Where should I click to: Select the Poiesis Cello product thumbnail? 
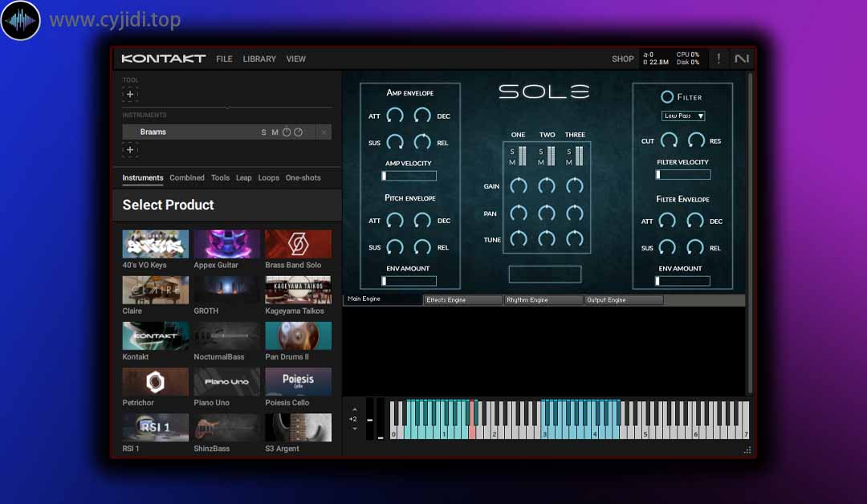click(x=298, y=382)
